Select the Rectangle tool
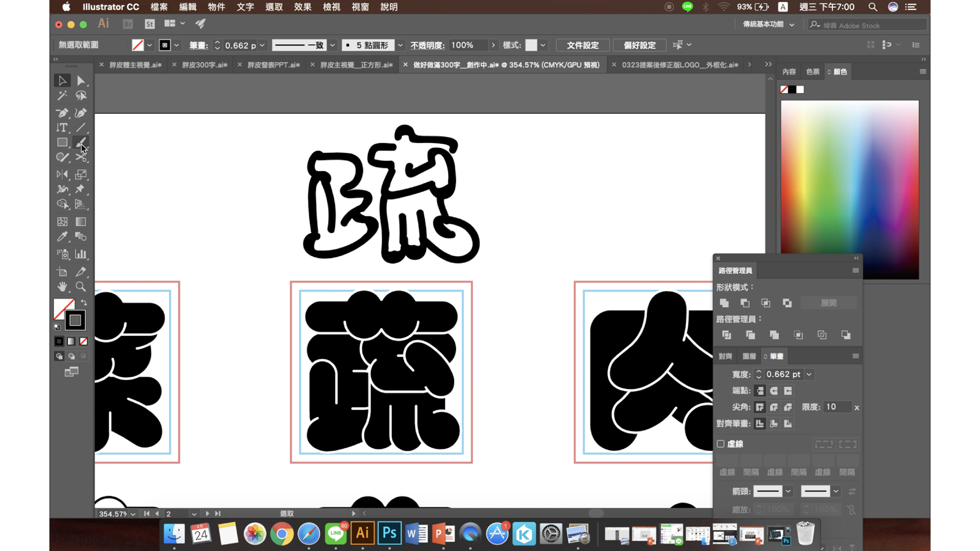980x551 pixels. (62, 142)
